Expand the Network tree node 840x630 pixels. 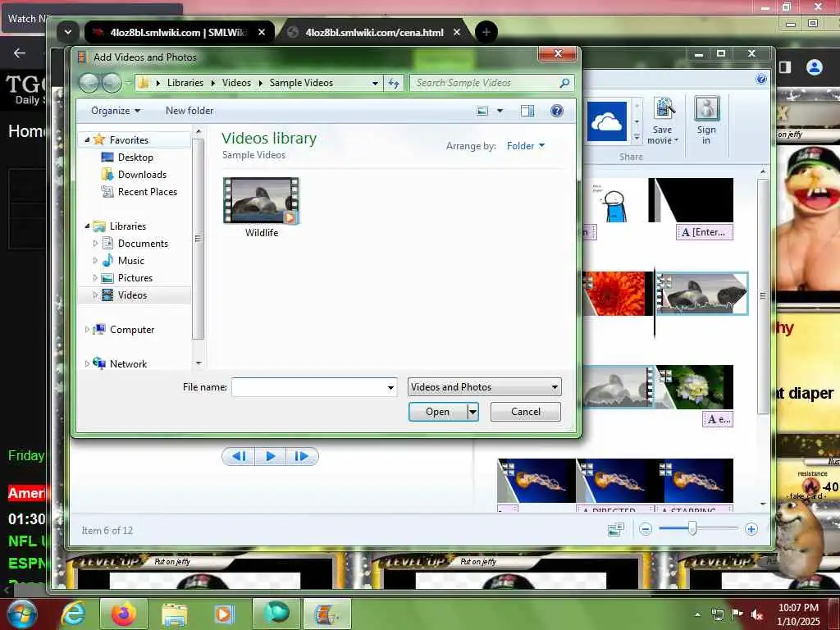87,363
